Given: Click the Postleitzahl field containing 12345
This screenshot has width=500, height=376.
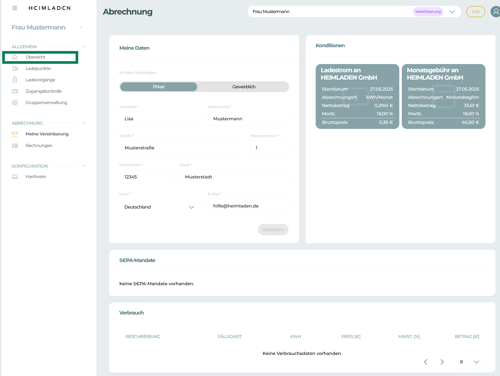Looking at the screenshot, I should click(145, 177).
